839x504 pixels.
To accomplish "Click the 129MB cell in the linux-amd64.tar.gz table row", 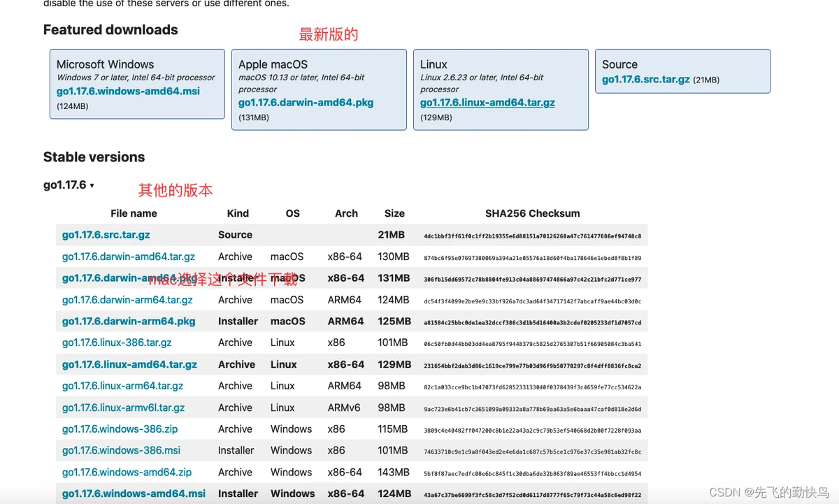I will (x=394, y=364).
